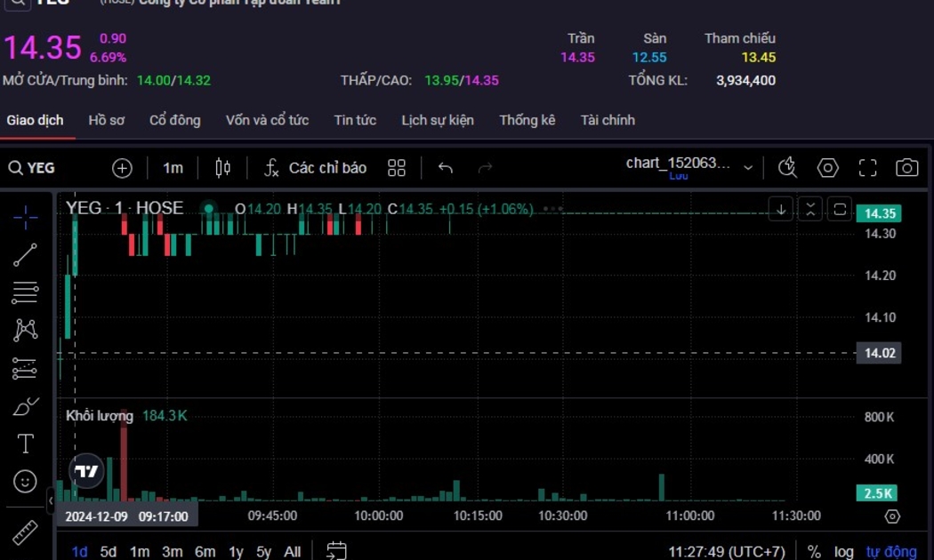Open the 1m interval dropdown

(173, 168)
